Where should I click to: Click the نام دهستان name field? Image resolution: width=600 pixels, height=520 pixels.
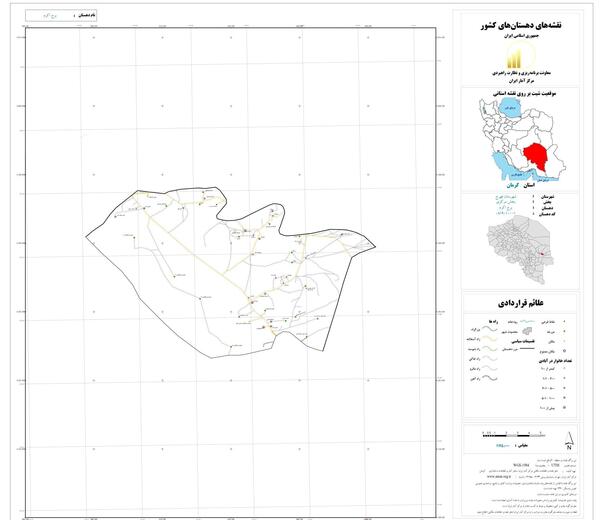click(60, 16)
